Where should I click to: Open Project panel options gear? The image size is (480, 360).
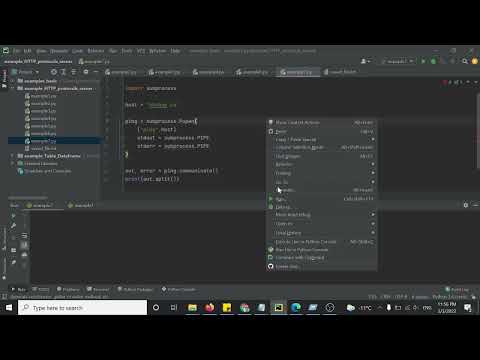tap(86, 72)
